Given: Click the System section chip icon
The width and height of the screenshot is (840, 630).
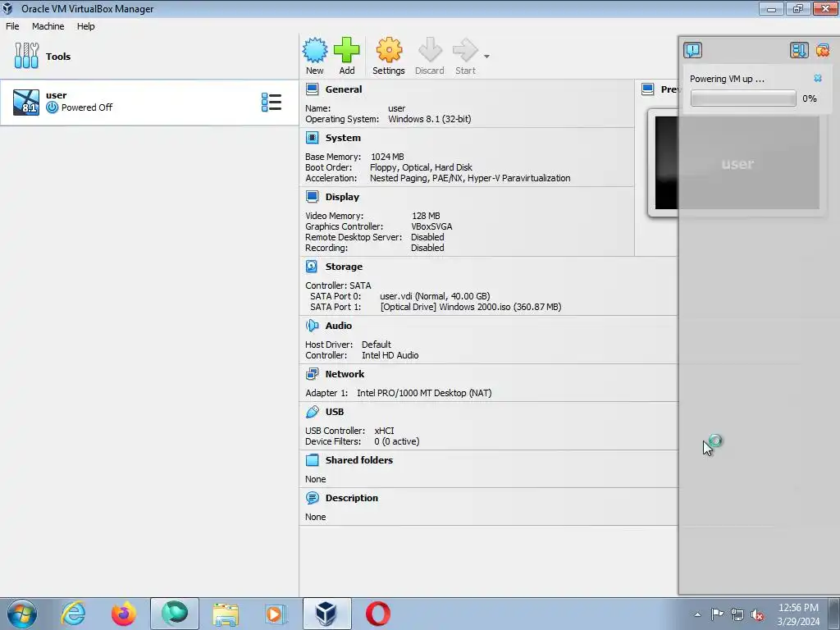Looking at the screenshot, I should pos(312,138).
